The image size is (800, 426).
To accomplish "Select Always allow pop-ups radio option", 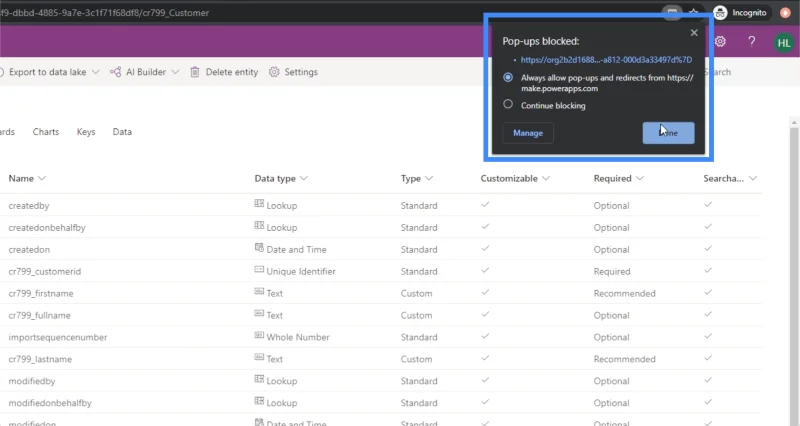I will coord(508,78).
